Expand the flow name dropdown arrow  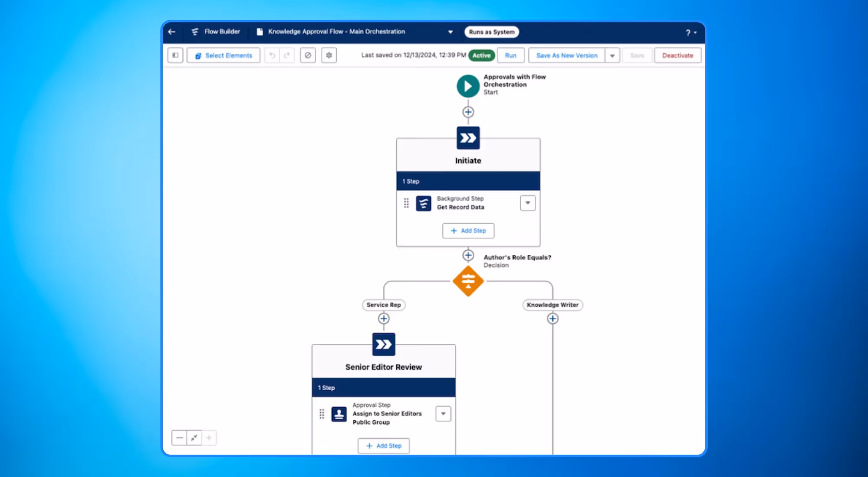tap(450, 32)
